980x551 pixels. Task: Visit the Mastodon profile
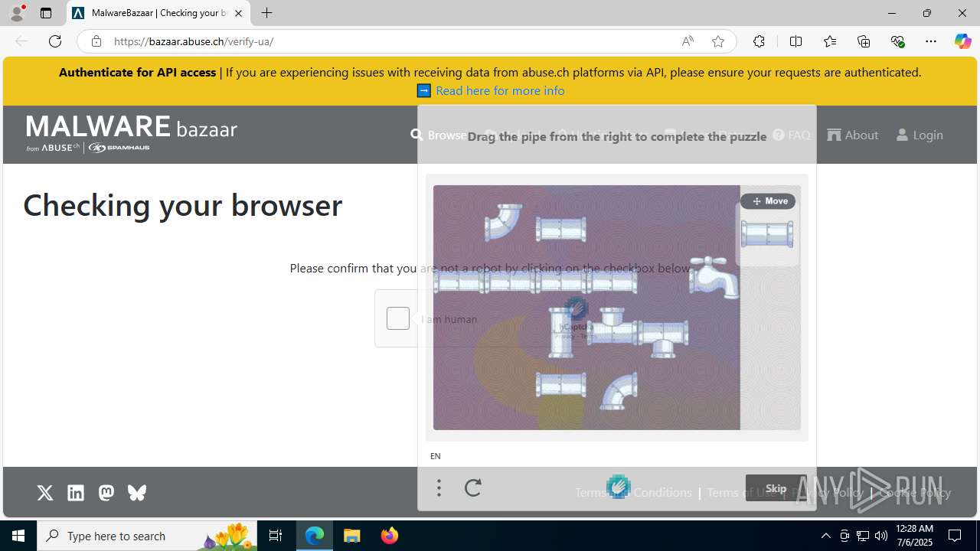pos(106,493)
